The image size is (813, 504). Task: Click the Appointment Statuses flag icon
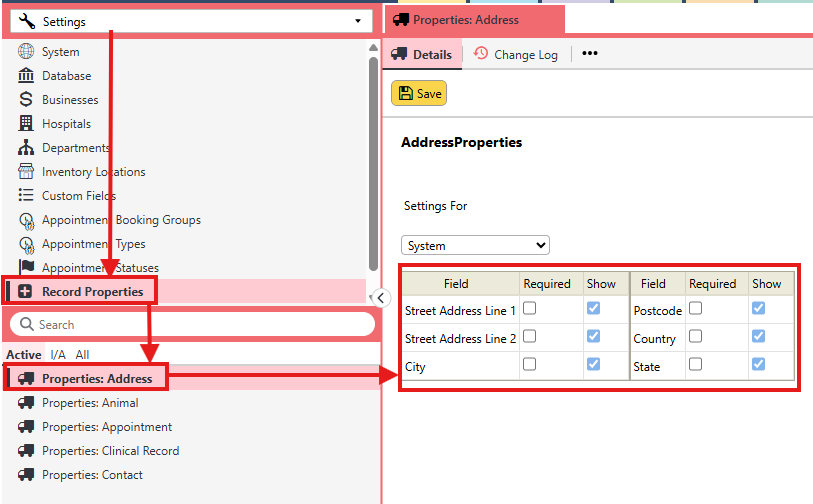click(x=26, y=267)
